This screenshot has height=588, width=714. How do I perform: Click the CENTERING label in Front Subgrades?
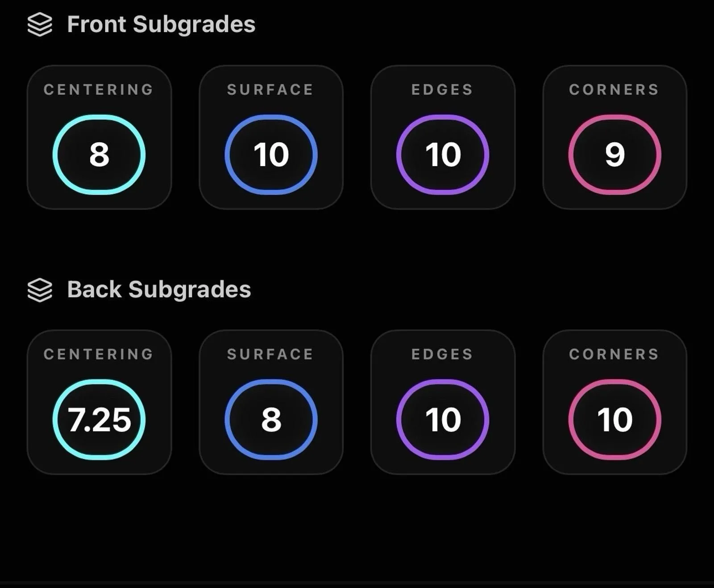coord(99,89)
